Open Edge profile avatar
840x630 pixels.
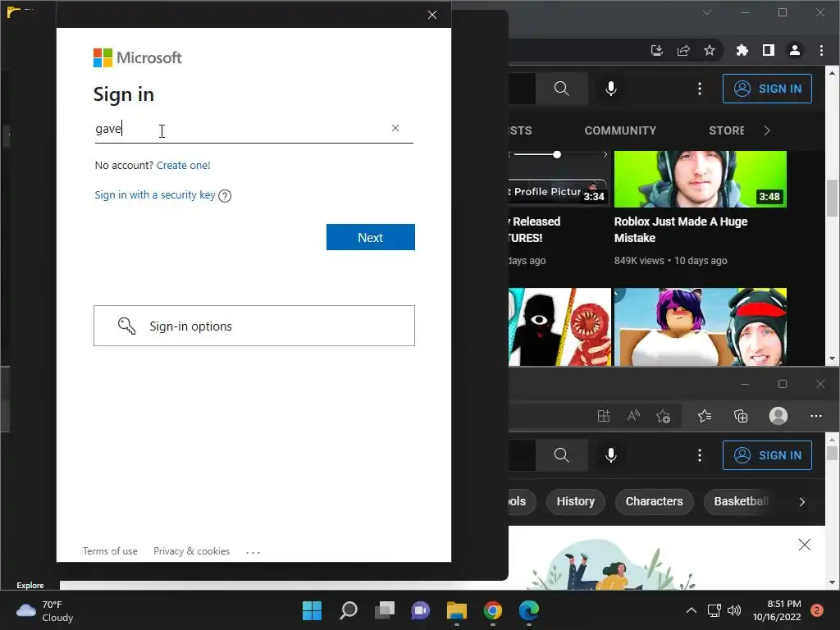[778, 416]
